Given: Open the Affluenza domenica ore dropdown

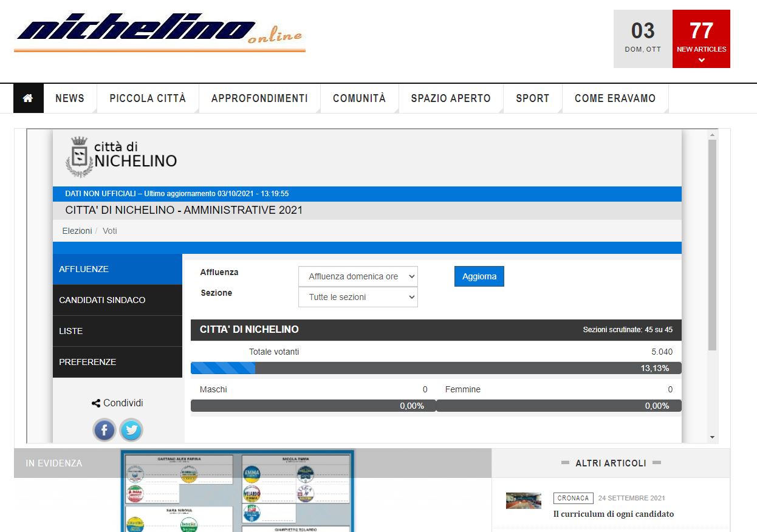Looking at the screenshot, I should click(358, 276).
